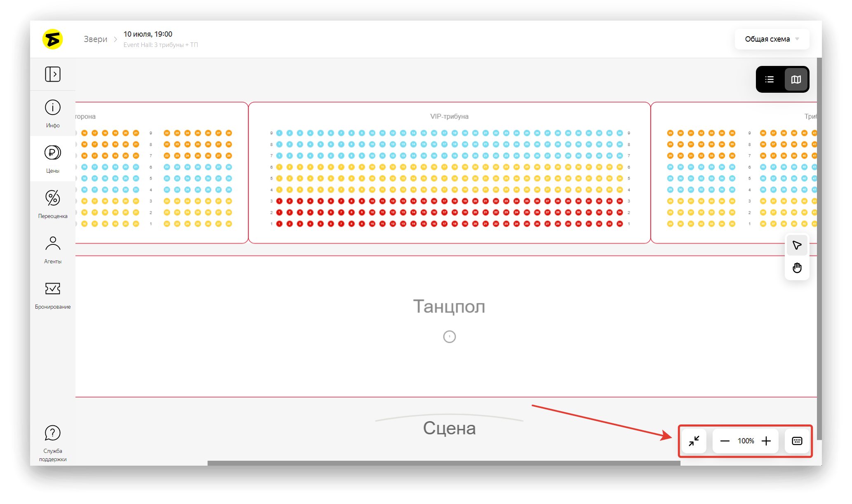Viewport: 852px width, 504px height.
Task: Click the horizontal scrollbar at bottom
Action: pos(444,463)
